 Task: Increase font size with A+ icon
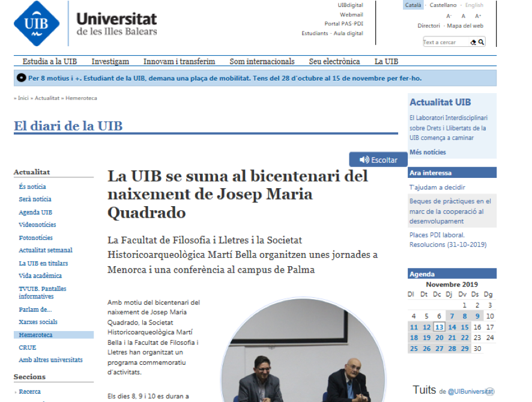click(478, 16)
